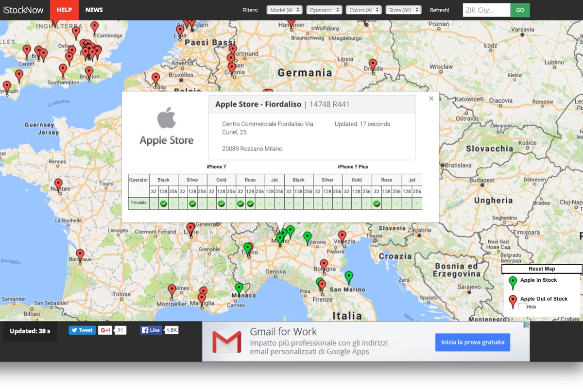Click the green in-stock pin near Monaco

[x=239, y=289]
